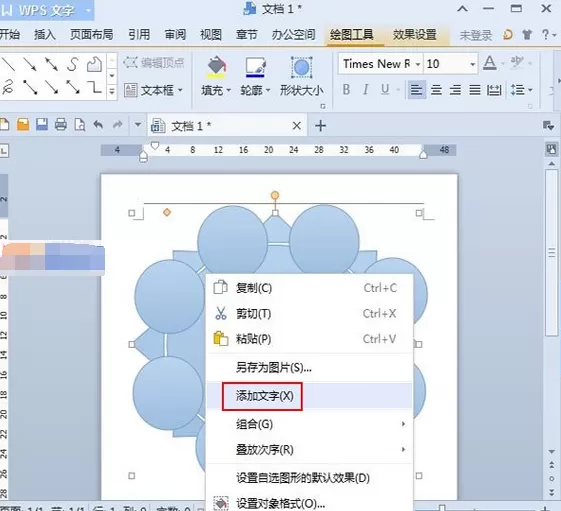Open the 开始 ribbon tab
Viewport: 561px width, 511px height.
[x=9, y=35]
